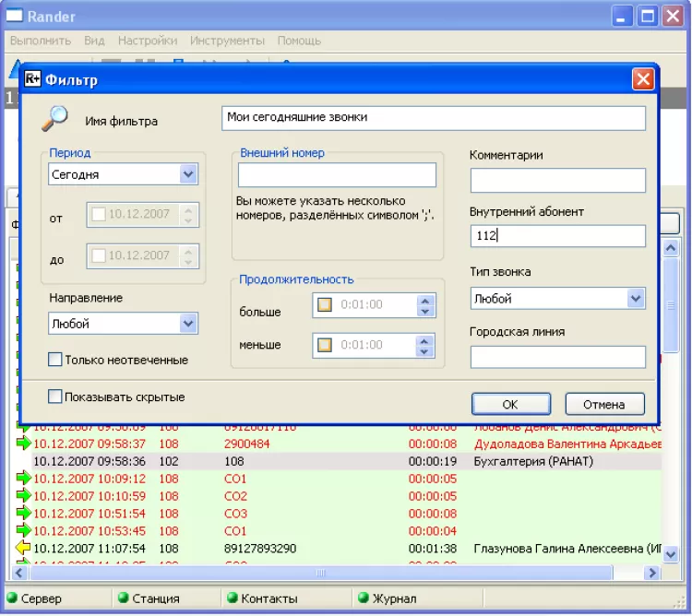The width and height of the screenshot is (692, 616).
Task: Click green arrow icon on 10:53:45 row
Action: tap(23, 530)
